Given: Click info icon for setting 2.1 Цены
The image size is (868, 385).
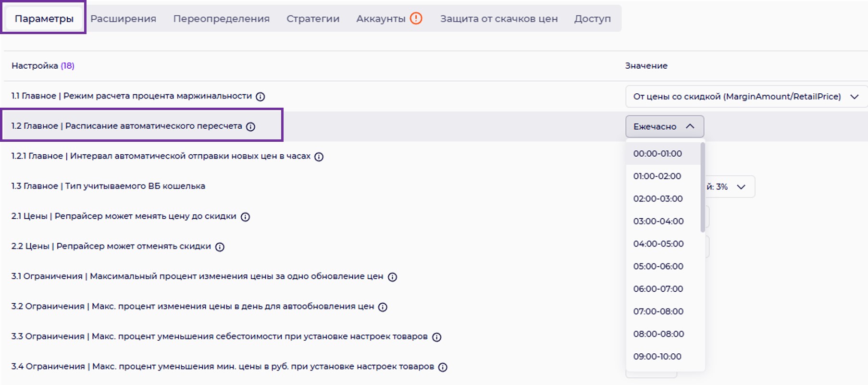Looking at the screenshot, I should click(x=245, y=217).
